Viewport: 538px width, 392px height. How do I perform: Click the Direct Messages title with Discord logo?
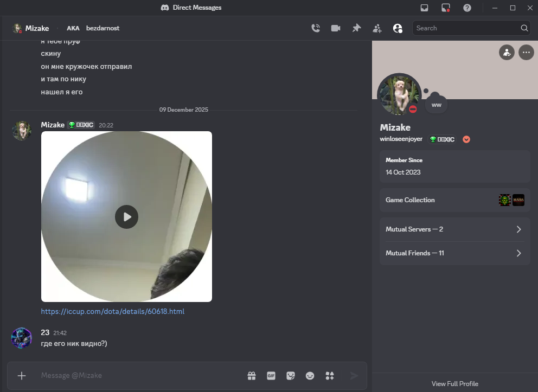(x=191, y=8)
